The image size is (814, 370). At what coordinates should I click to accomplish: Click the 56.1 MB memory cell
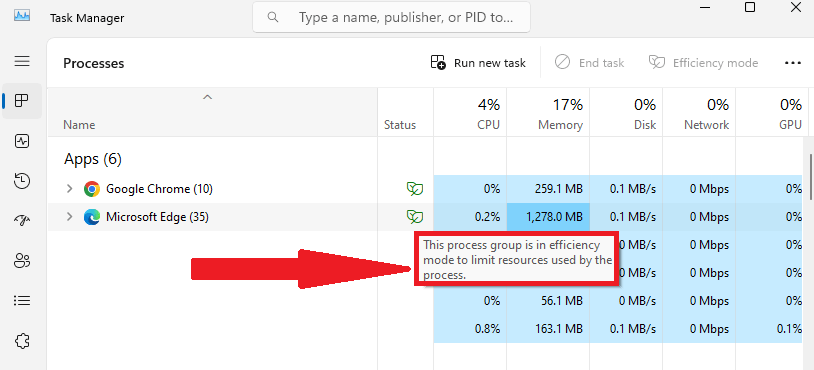coord(548,301)
